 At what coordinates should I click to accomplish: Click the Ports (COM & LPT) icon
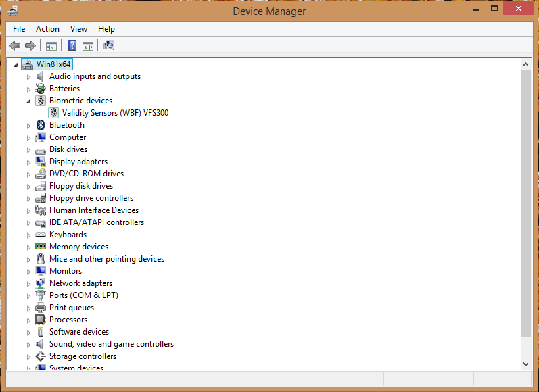[x=40, y=295]
